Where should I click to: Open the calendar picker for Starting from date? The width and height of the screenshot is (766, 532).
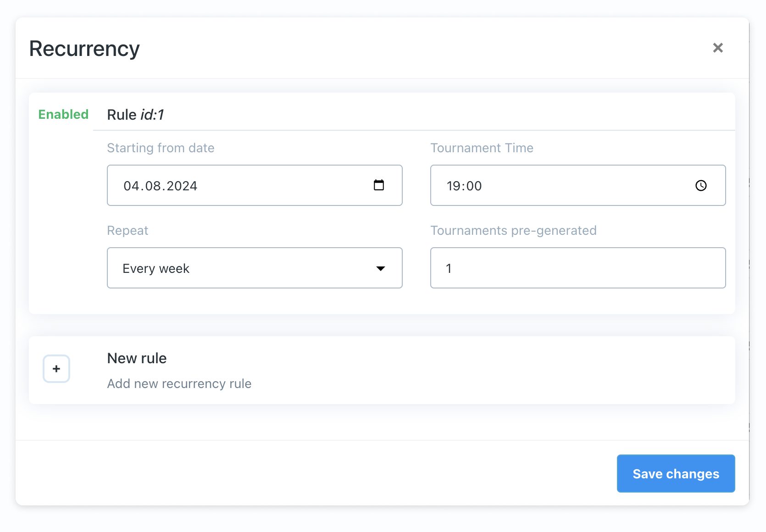point(378,185)
